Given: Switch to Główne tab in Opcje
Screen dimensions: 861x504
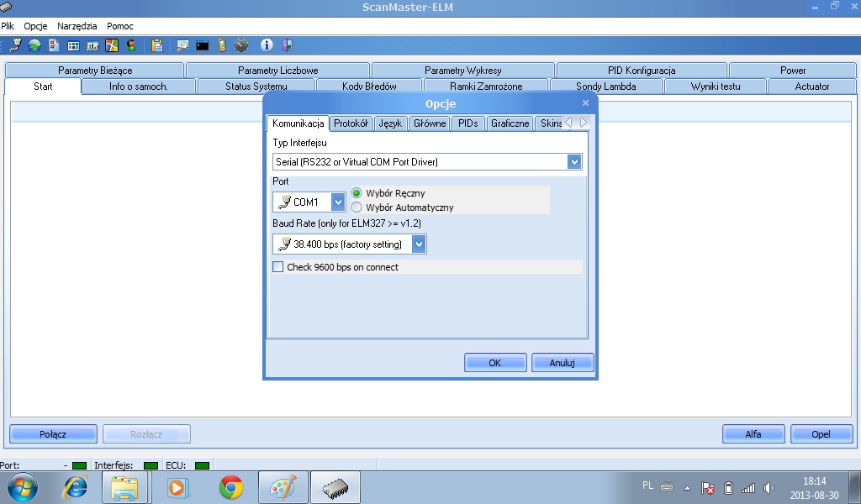Looking at the screenshot, I should coord(430,123).
